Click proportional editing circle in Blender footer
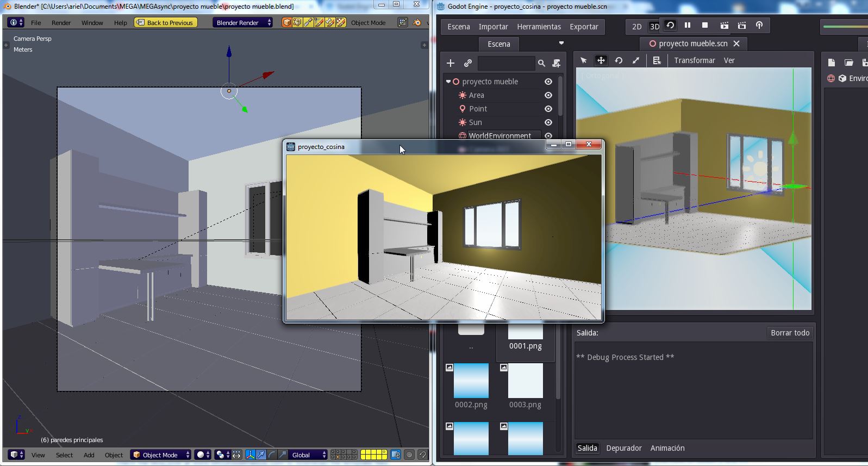The width and height of the screenshot is (868, 466). point(409,455)
